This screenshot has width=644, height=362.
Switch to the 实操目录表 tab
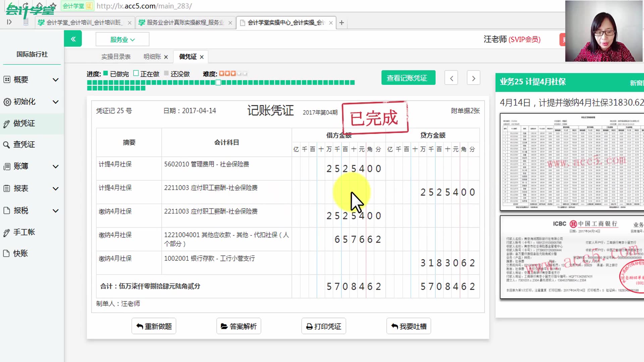(x=116, y=56)
